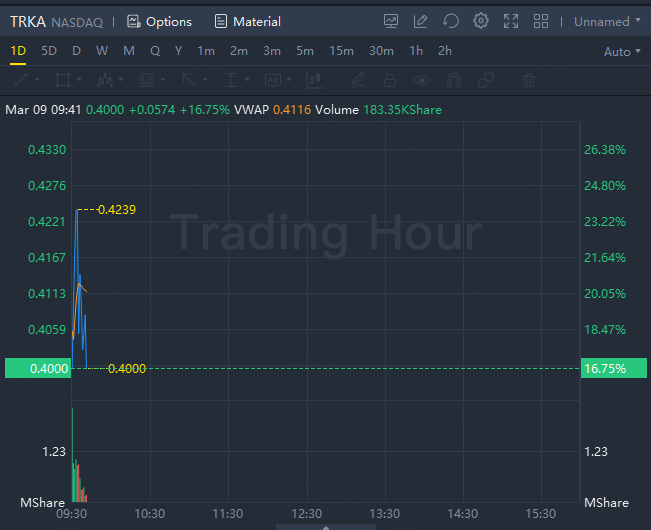Switch to the W weekly tab

tap(102, 51)
